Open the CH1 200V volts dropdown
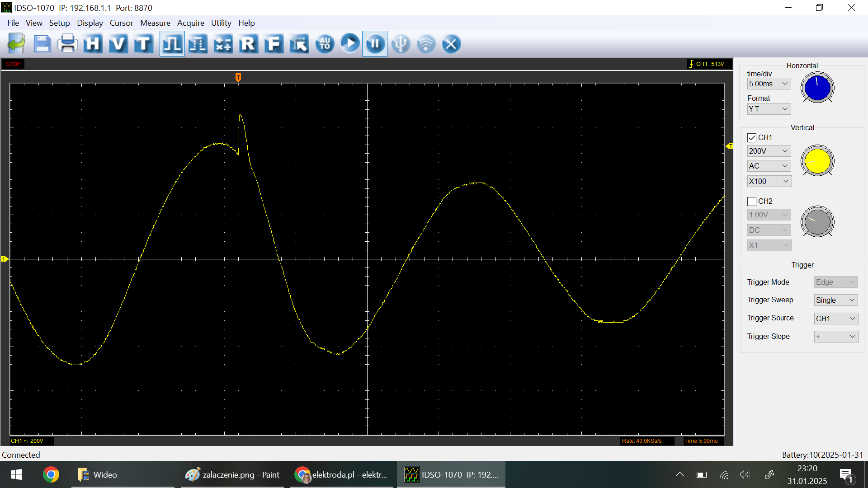The image size is (868, 488). tap(769, 151)
